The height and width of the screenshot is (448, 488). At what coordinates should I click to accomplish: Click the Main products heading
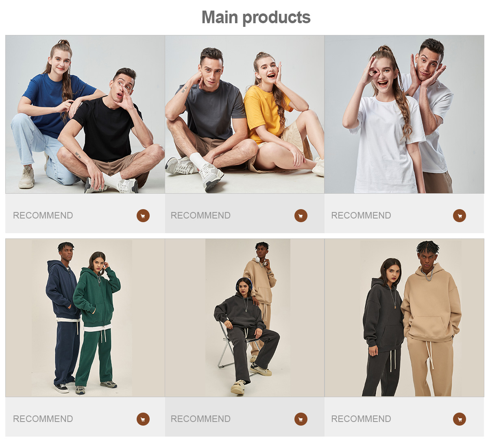256,18
